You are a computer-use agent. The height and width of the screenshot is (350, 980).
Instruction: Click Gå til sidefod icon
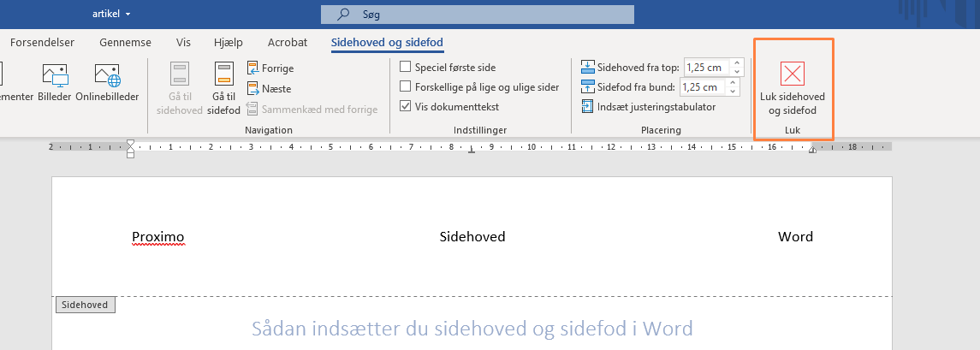223,75
